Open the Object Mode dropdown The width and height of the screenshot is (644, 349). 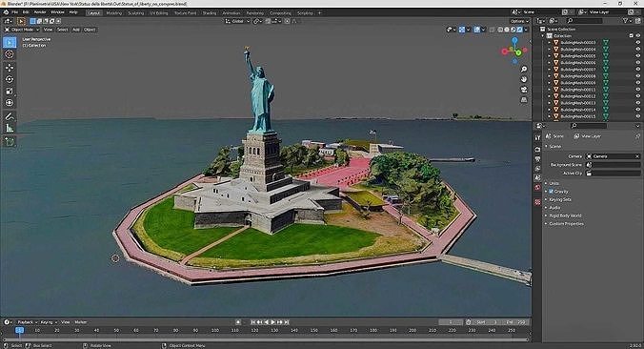pos(22,30)
